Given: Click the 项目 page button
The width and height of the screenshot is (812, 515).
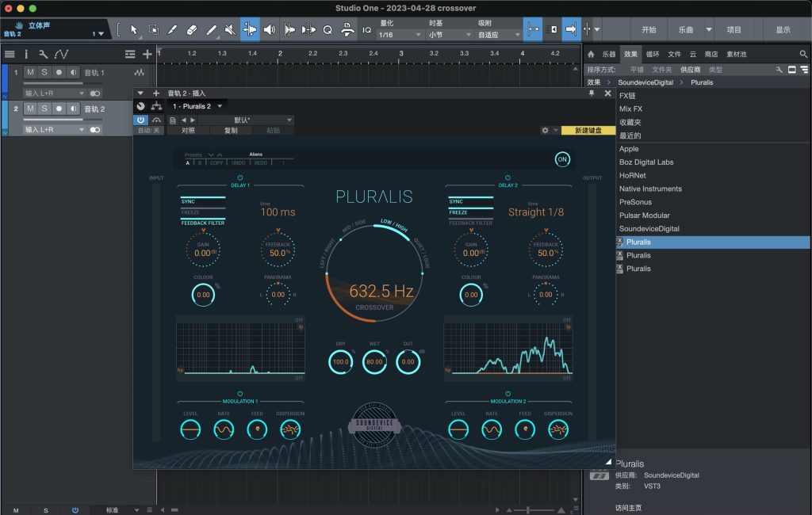Looking at the screenshot, I should tap(733, 29).
